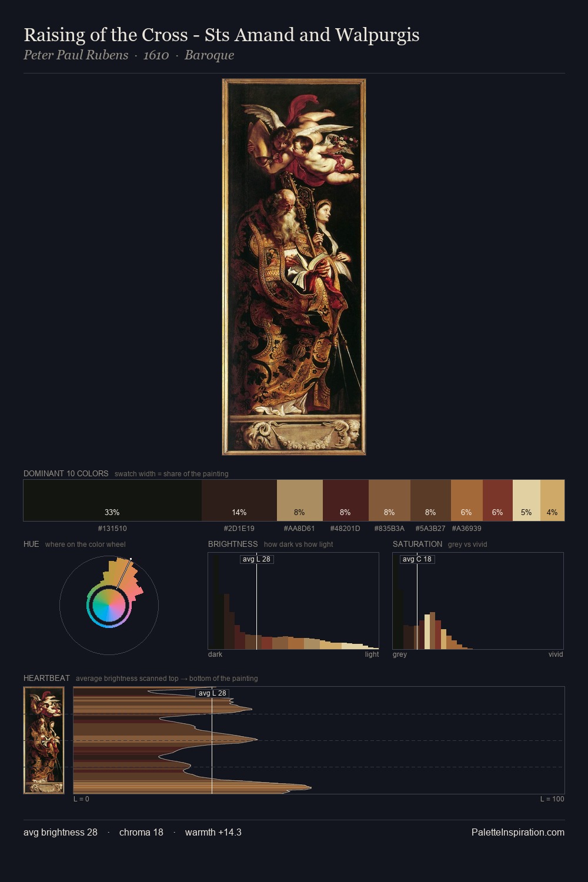
Task: Click 'swatch width = share of the painting' caption
Action: point(172,473)
